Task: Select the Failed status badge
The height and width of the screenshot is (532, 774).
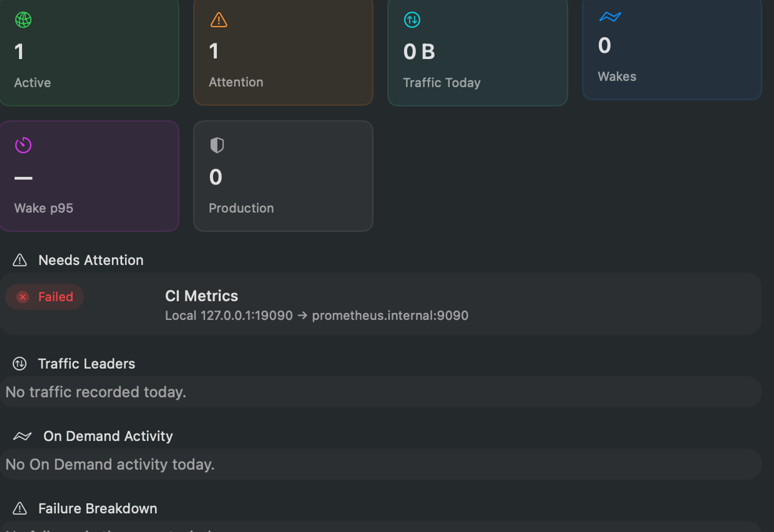Action: pos(45,297)
